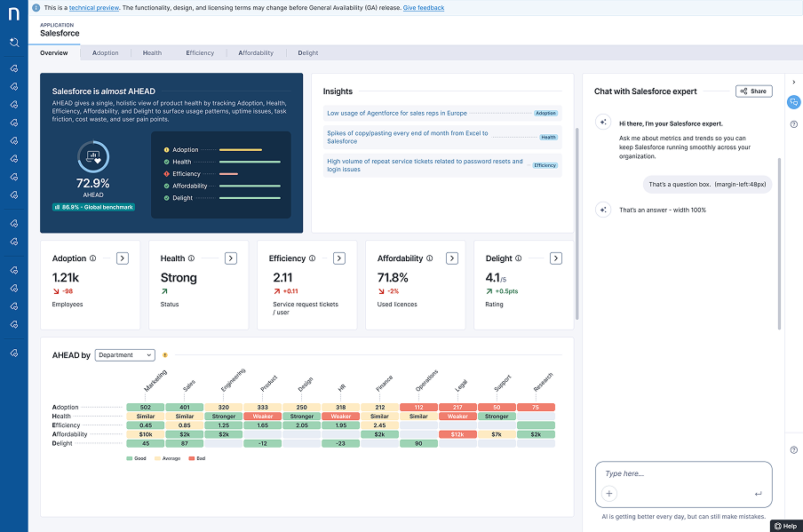Click the info icon in preview banner

tap(36, 8)
